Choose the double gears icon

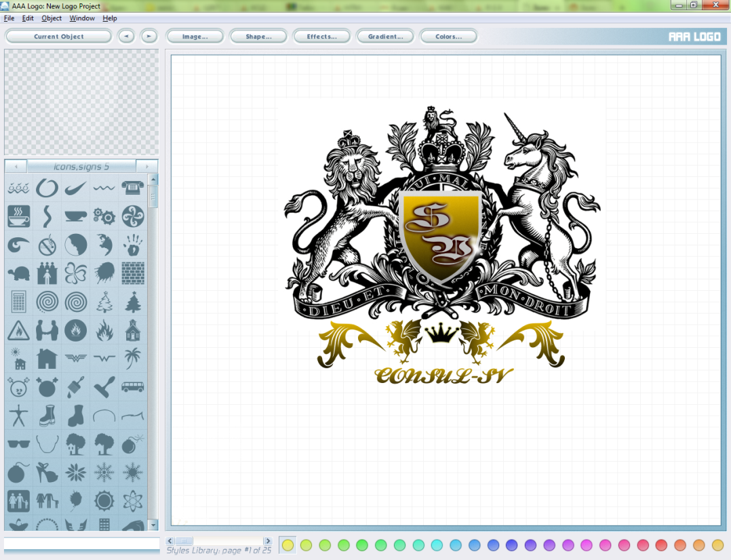[x=104, y=216]
